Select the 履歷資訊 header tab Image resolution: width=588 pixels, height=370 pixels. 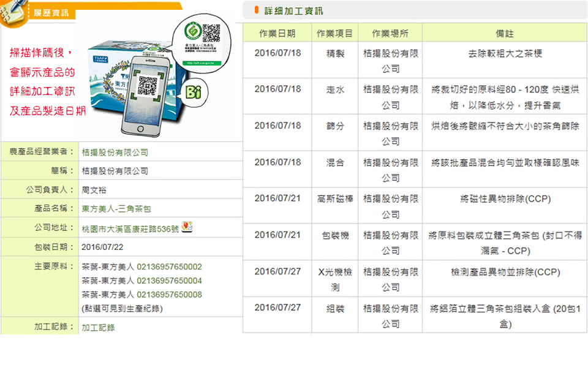(51, 13)
